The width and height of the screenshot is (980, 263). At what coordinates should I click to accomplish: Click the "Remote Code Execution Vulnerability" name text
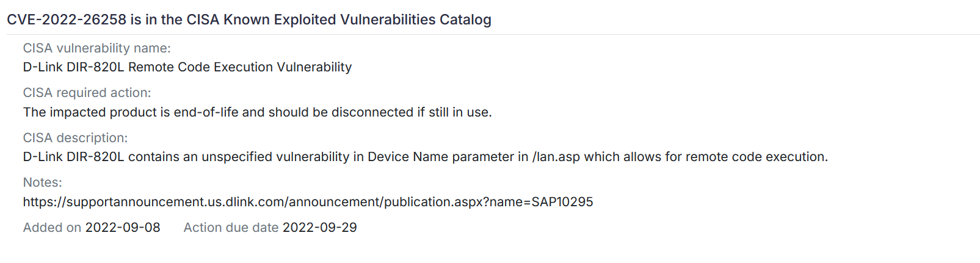coord(240,67)
